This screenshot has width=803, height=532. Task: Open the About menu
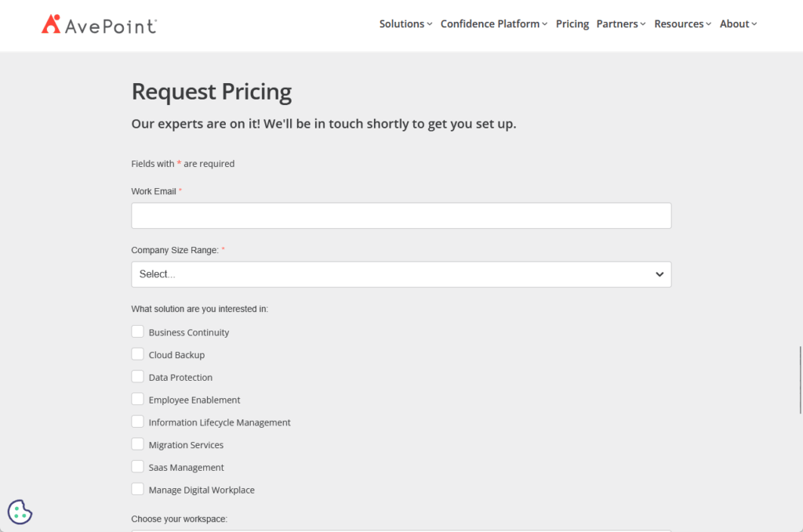coord(738,24)
